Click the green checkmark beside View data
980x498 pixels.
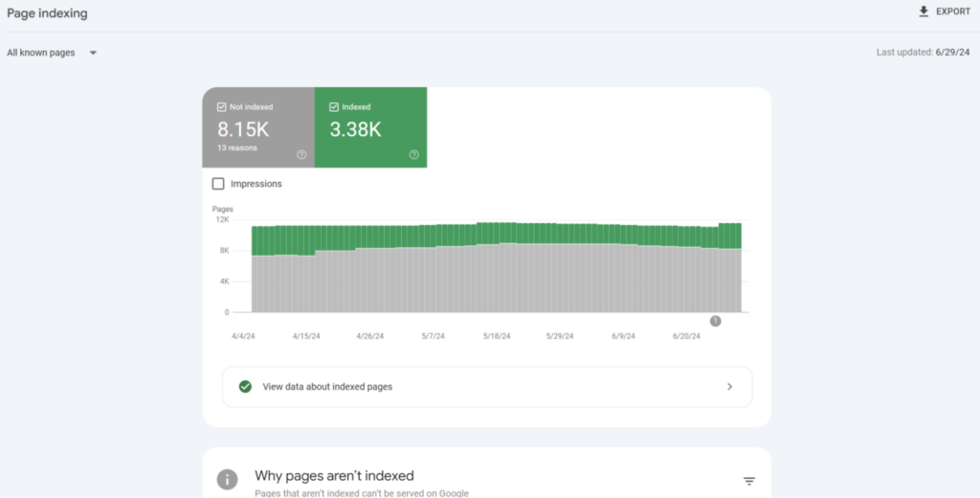245,387
